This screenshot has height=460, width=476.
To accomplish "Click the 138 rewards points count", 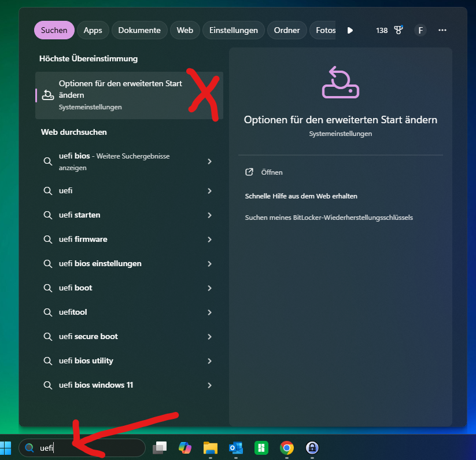I will point(382,30).
